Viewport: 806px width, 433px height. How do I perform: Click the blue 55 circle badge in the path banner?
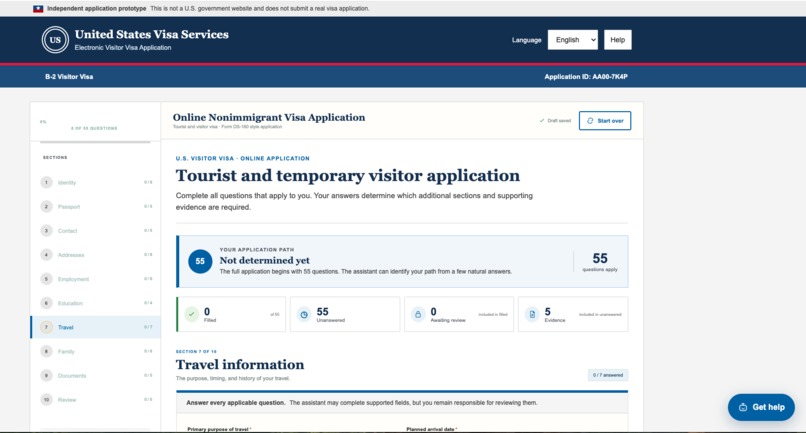pos(200,261)
